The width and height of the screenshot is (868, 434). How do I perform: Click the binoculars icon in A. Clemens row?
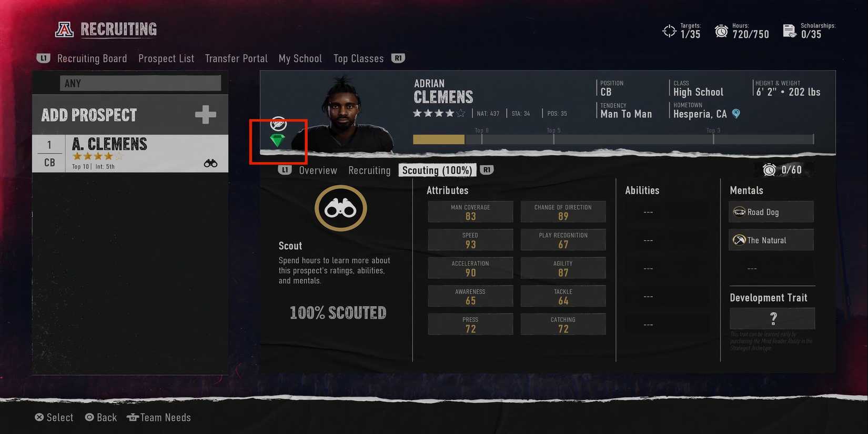pyautogui.click(x=210, y=163)
